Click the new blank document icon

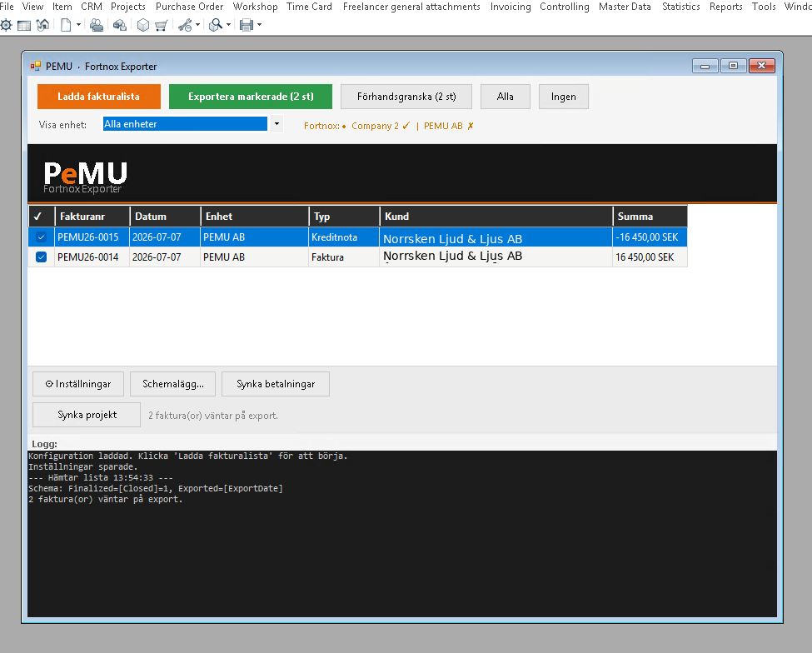(66, 25)
